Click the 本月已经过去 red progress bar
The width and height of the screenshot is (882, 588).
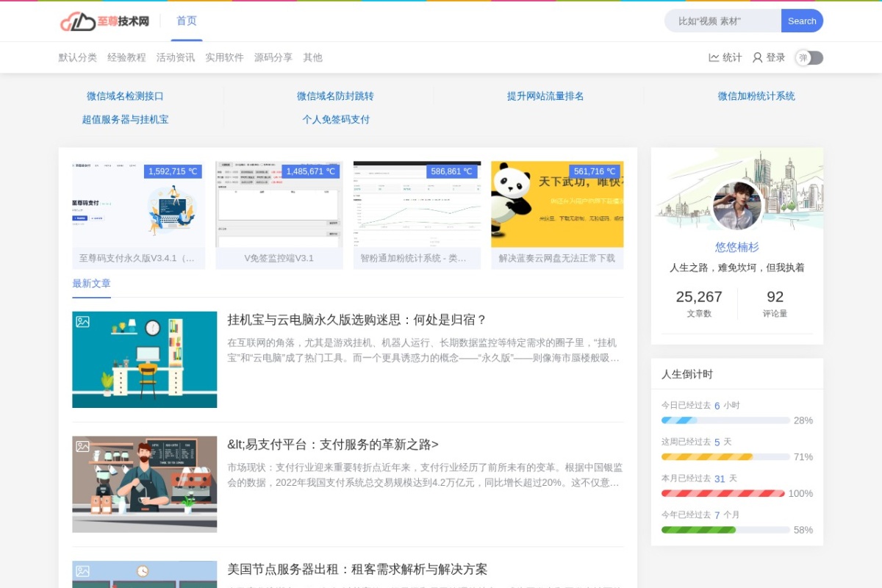[723, 494]
